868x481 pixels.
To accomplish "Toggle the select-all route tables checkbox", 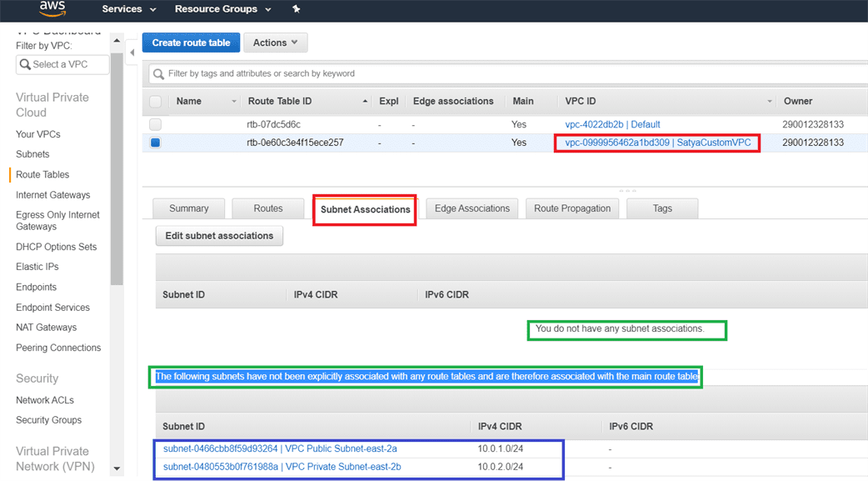I will click(x=156, y=102).
